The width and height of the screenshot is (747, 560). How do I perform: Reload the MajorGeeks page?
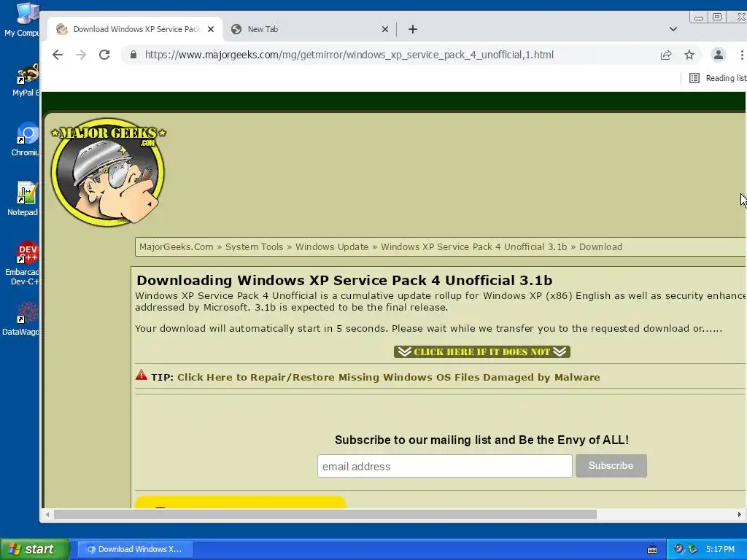[104, 55]
